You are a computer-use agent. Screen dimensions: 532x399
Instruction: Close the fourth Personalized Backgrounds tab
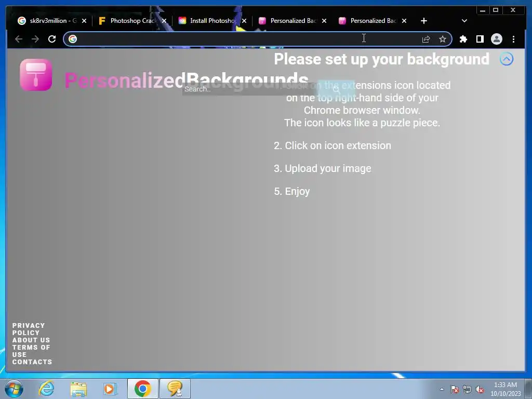pyautogui.click(x=324, y=21)
